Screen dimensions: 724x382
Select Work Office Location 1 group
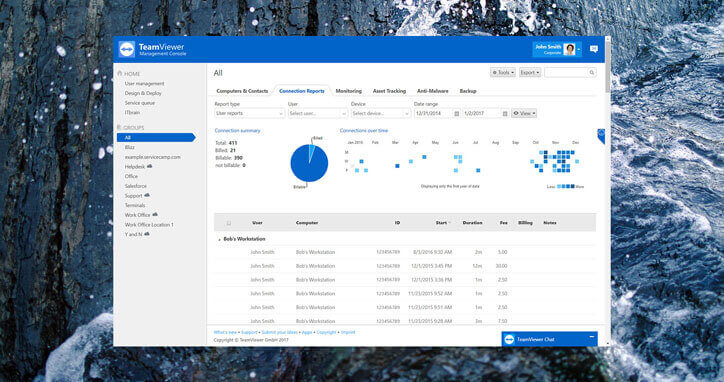(149, 224)
